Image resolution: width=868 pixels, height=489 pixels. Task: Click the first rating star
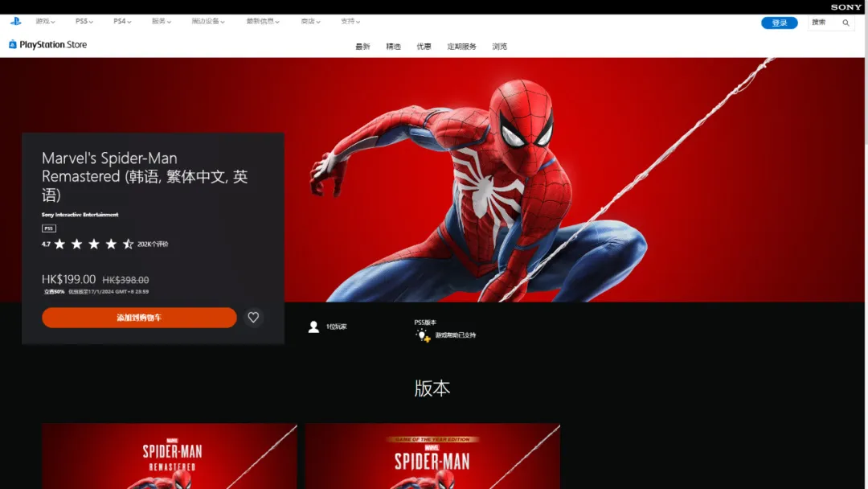pyautogui.click(x=59, y=244)
